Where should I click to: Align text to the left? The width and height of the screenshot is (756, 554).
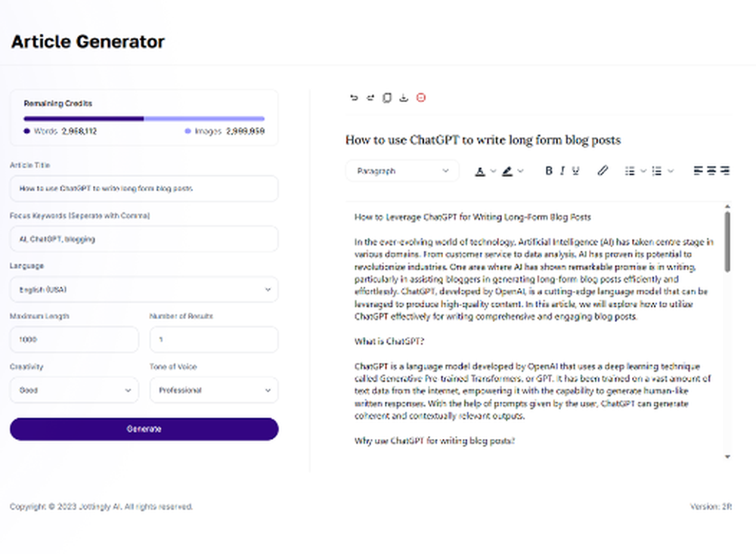click(698, 171)
